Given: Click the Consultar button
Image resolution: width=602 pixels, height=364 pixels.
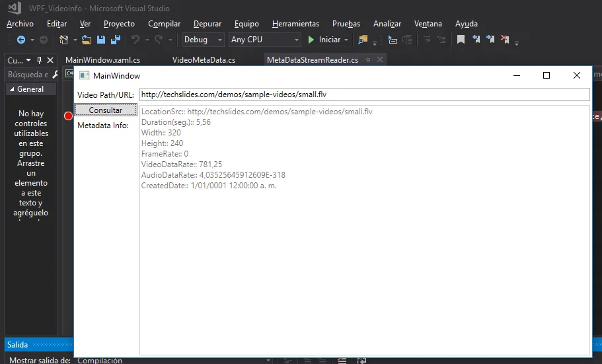Looking at the screenshot, I should click(x=106, y=110).
